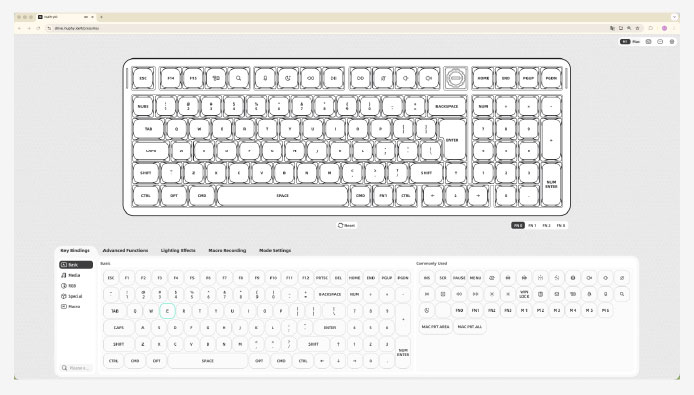
Task: Pick SPACE from the Basic key list
Action: [x=208, y=361]
